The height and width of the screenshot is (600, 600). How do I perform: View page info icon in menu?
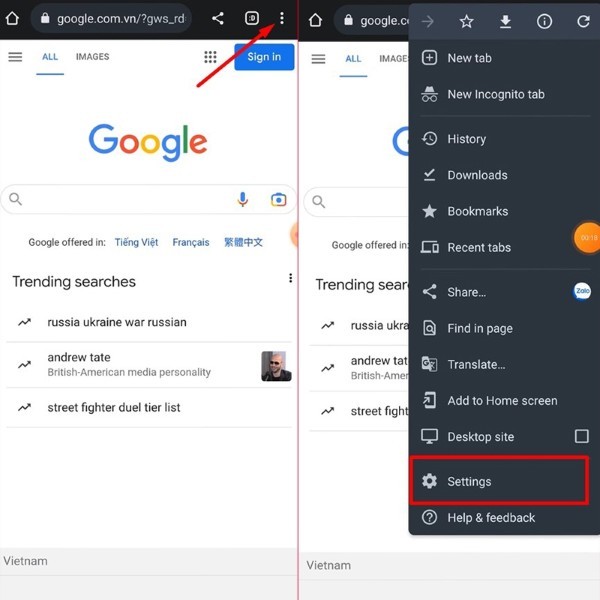point(544,21)
